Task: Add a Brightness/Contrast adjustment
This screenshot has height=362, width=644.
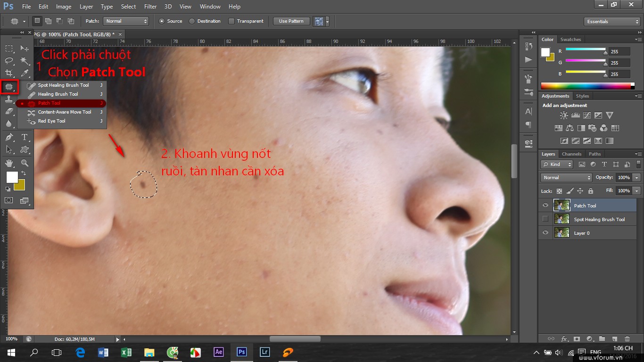Action: pos(564,115)
